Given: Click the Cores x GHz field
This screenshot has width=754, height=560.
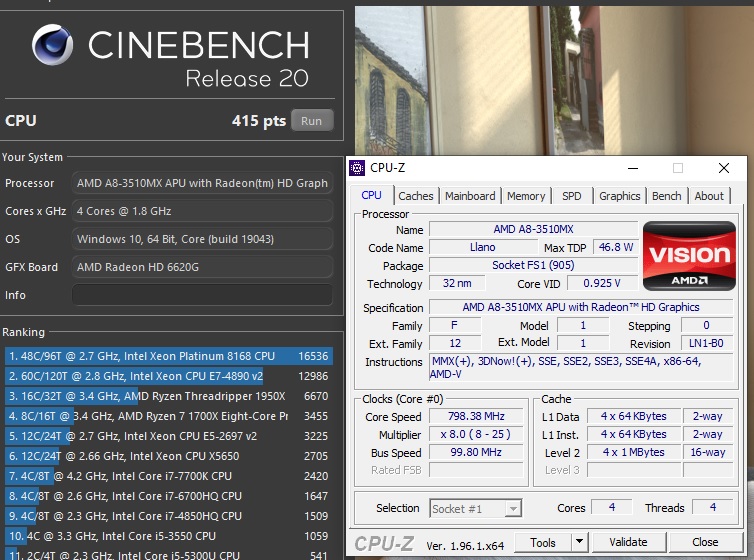Looking at the screenshot, I should tap(202, 211).
